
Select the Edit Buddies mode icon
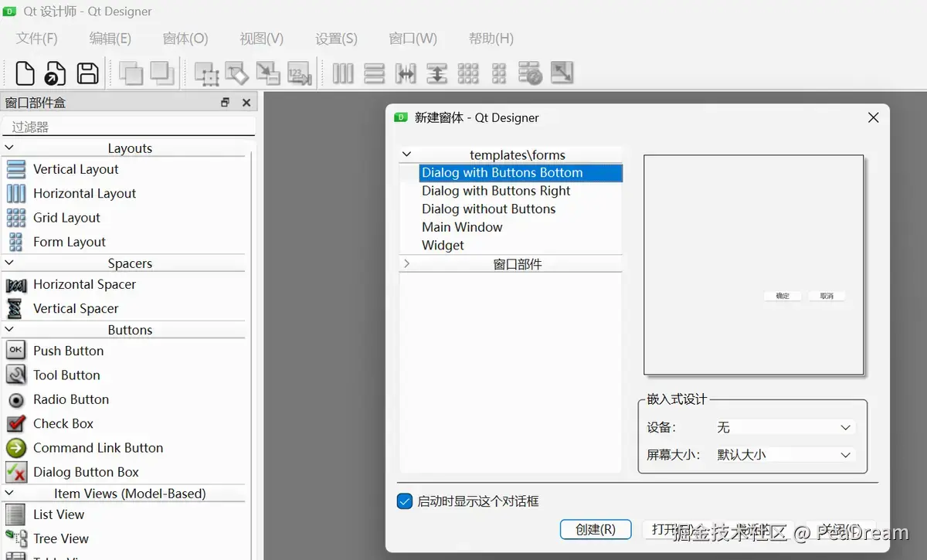(x=268, y=73)
